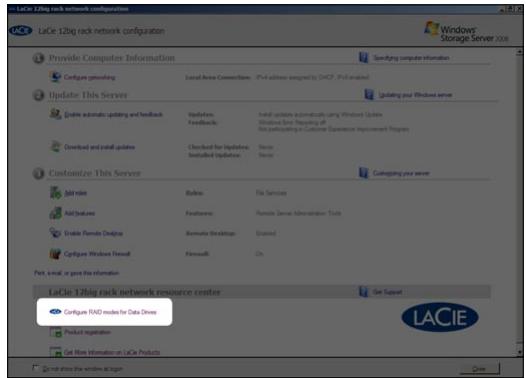
Task: Select the Remote Server Administration Tools value
Action: (x=299, y=213)
